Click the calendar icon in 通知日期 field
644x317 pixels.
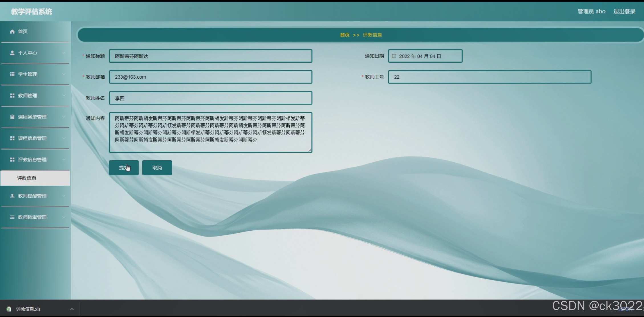point(394,56)
